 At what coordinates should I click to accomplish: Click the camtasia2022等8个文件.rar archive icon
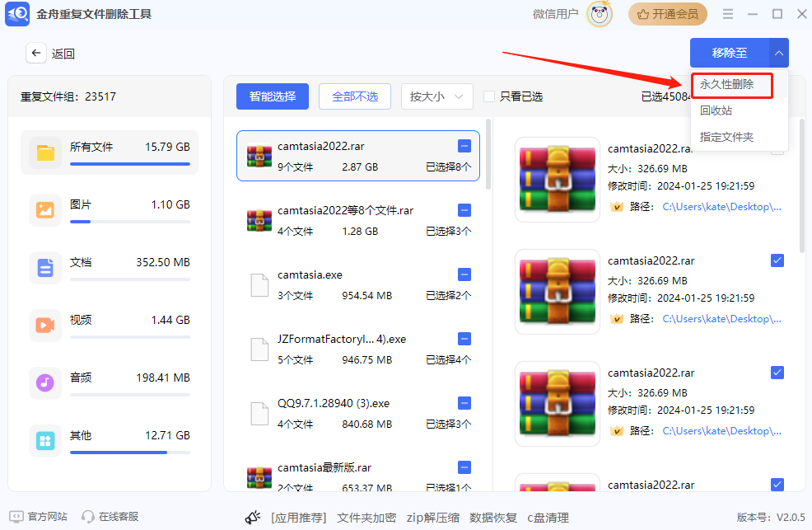(x=259, y=220)
